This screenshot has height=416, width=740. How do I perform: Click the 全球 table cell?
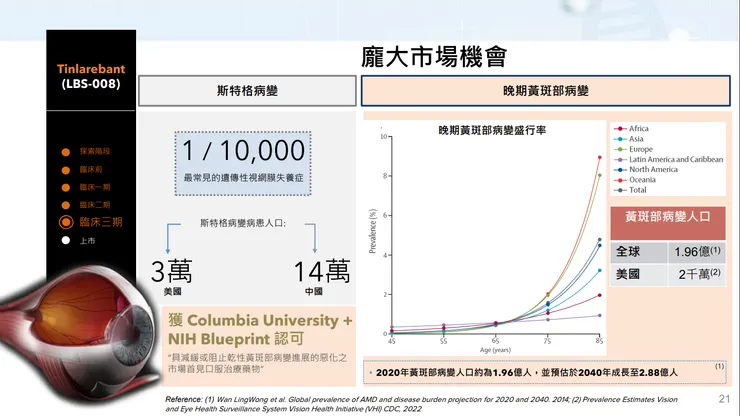pos(639,252)
